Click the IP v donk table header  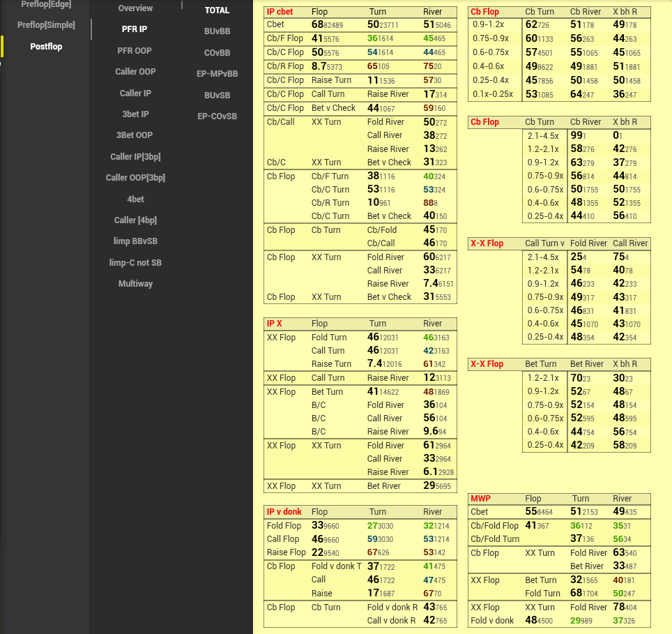coord(284,512)
